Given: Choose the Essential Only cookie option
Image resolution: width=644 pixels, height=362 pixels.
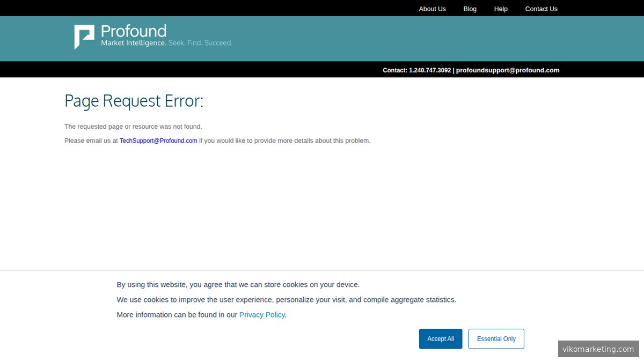Looking at the screenshot, I should 496,338.
